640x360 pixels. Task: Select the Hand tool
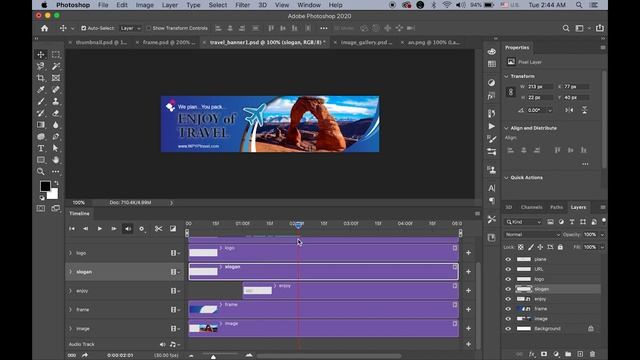(x=56, y=160)
